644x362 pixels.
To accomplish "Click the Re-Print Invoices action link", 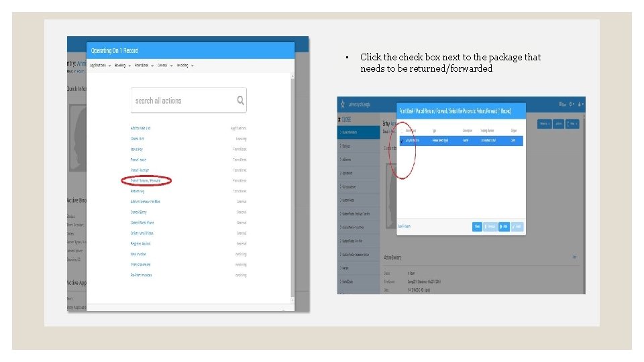I will (x=141, y=275).
